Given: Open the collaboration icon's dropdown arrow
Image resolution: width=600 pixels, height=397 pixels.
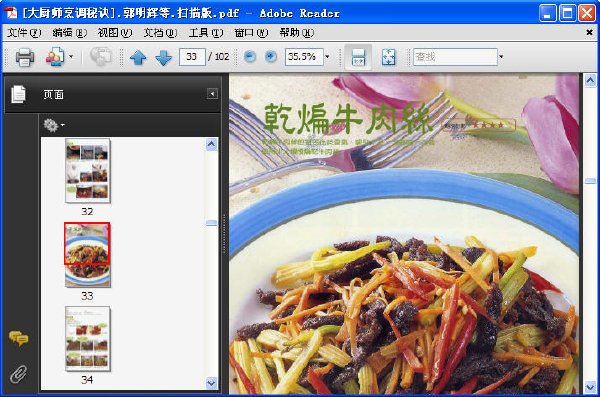Looking at the screenshot, I should pos(71,57).
